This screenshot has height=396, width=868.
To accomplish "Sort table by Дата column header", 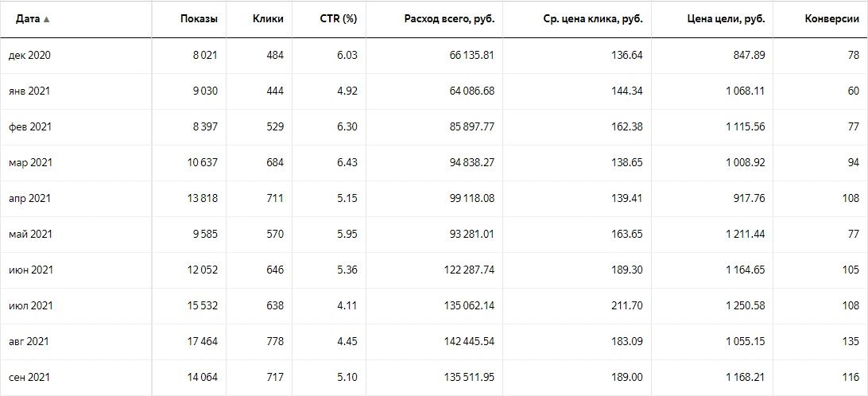I will (28, 19).
